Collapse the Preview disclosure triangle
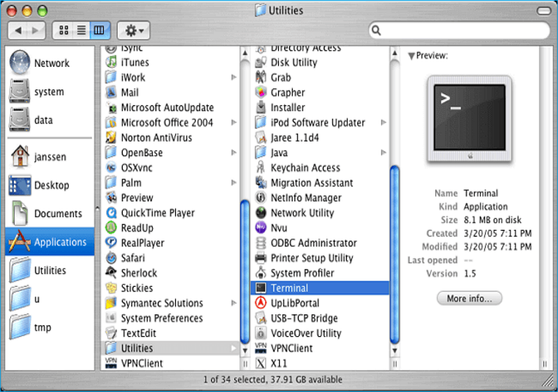 click(x=412, y=56)
